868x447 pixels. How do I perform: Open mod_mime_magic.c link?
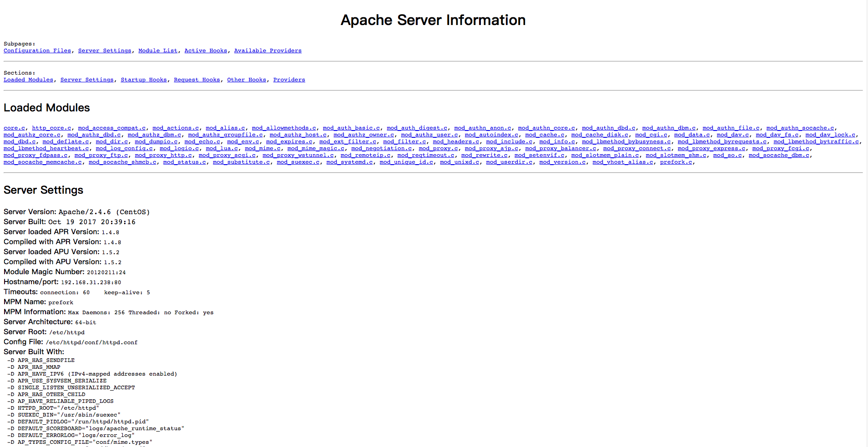316,148
